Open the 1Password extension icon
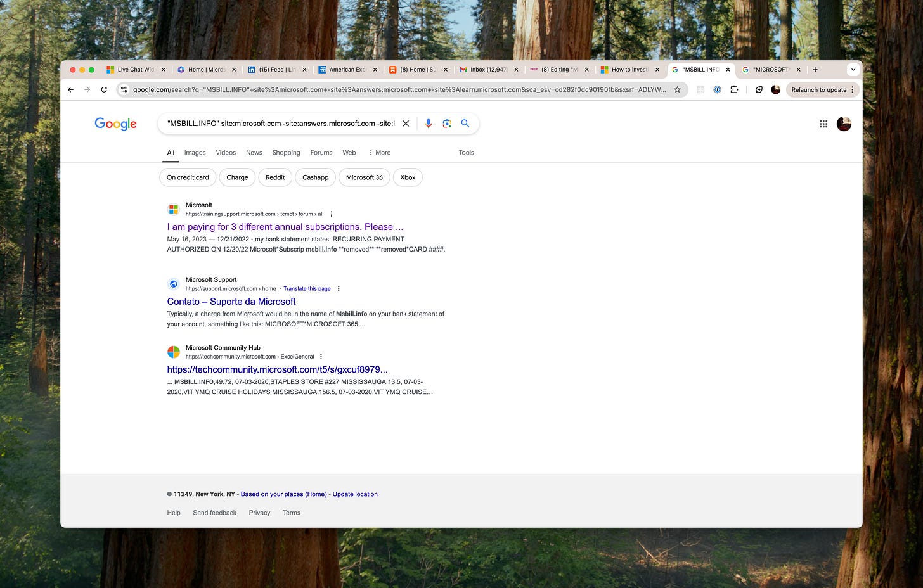Viewport: 923px width, 588px height. (717, 90)
